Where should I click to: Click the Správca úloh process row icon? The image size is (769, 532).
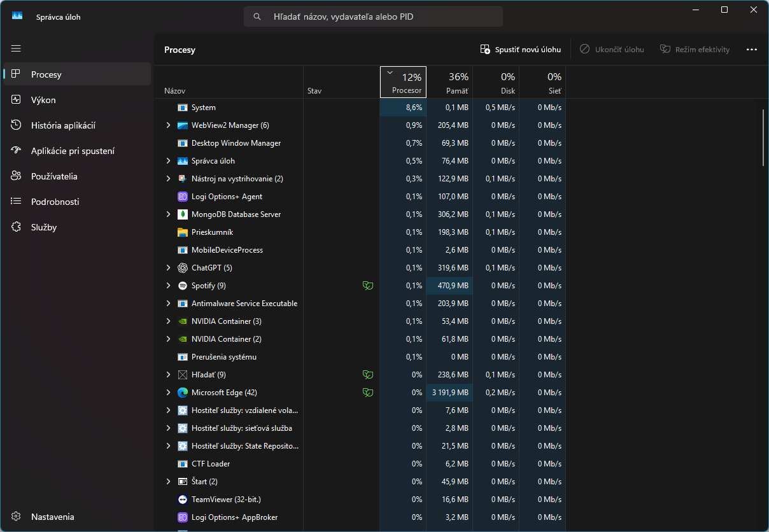click(x=183, y=161)
